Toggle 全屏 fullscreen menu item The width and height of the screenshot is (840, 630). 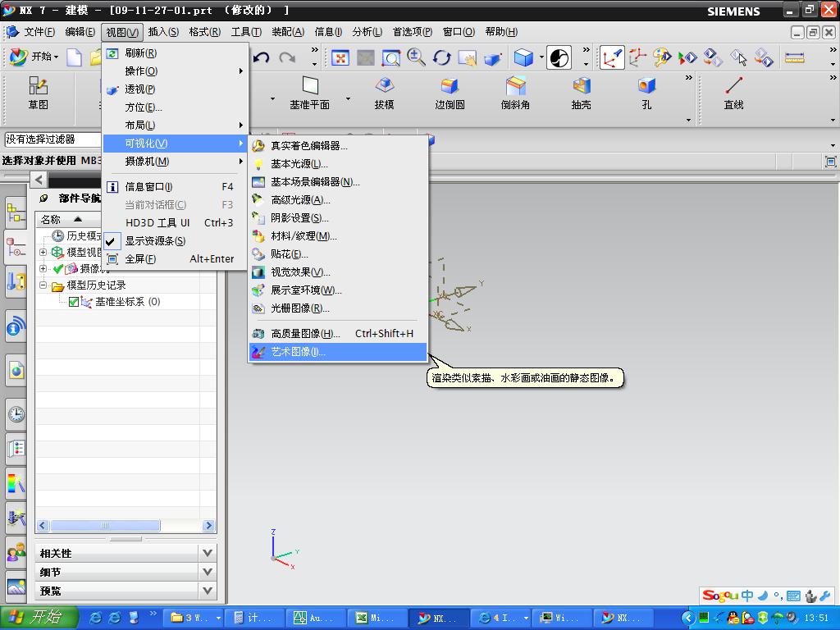[175, 259]
